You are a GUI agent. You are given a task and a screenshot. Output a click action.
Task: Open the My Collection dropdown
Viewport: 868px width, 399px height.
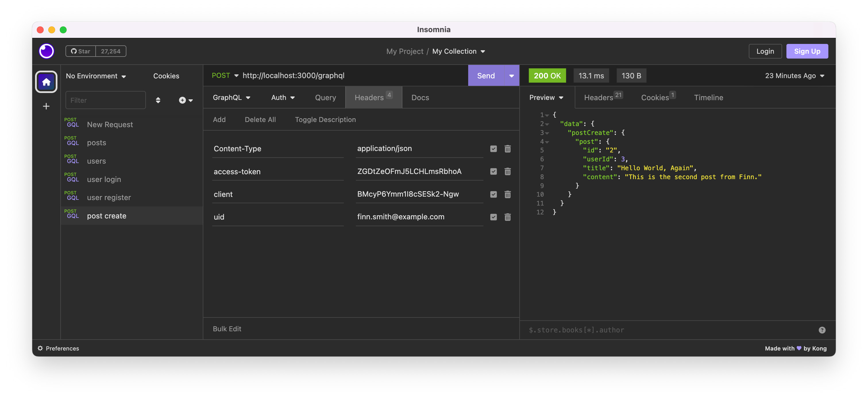pos(459,51)
